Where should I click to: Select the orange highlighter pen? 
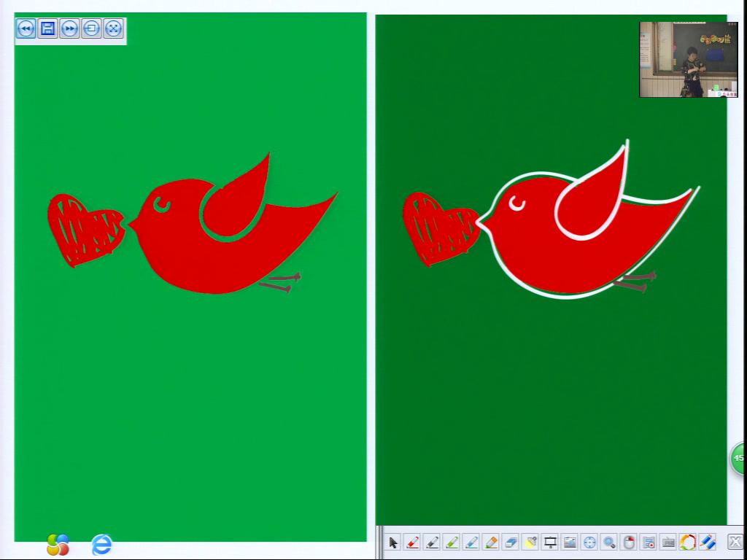(491, 542)
